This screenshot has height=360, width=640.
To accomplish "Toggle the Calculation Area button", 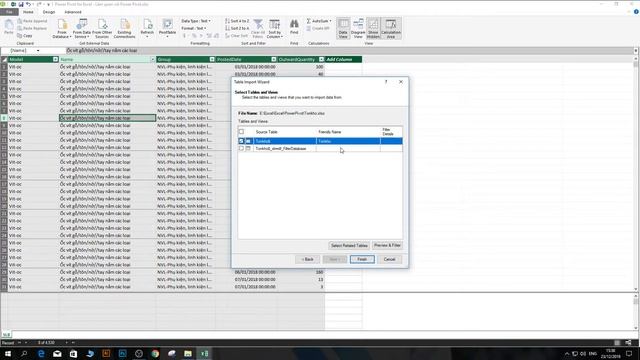I will 391,29.
